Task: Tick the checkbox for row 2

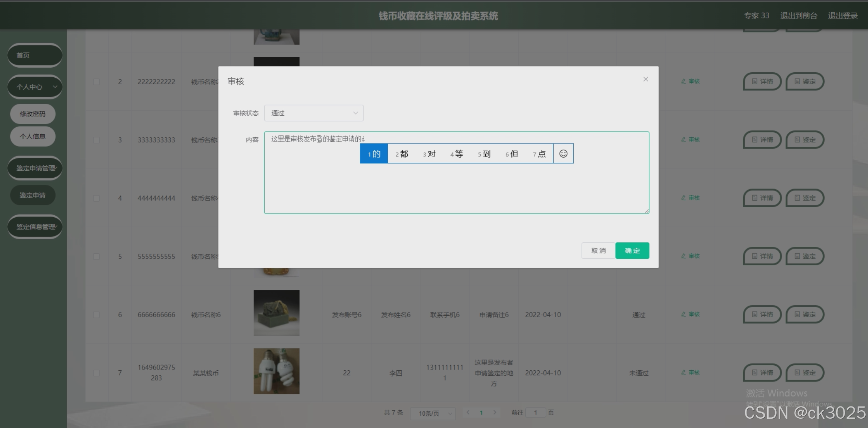Action: tap(96, 82)
